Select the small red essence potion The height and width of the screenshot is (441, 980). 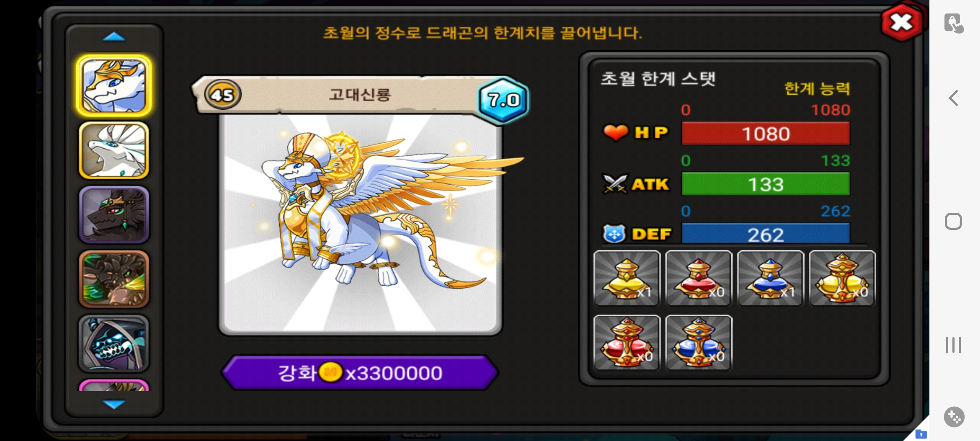699,278
